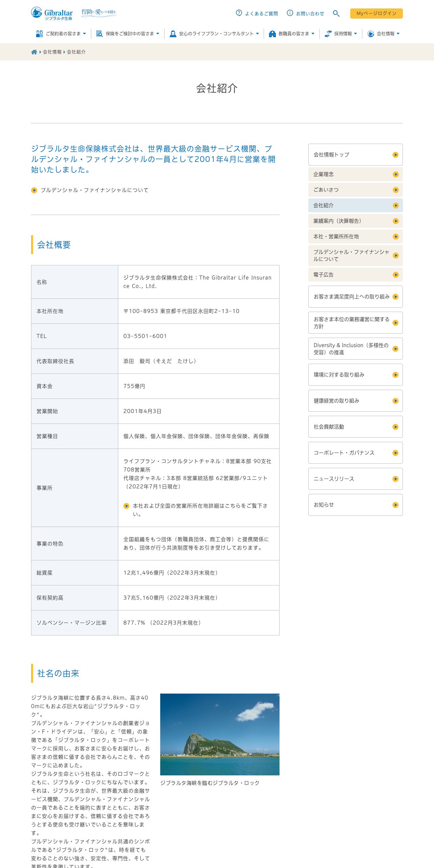Click the caption ジブラルタ海峡を臨むジブラルタ・ロック

pyautogui.click(x=210, y=783)
